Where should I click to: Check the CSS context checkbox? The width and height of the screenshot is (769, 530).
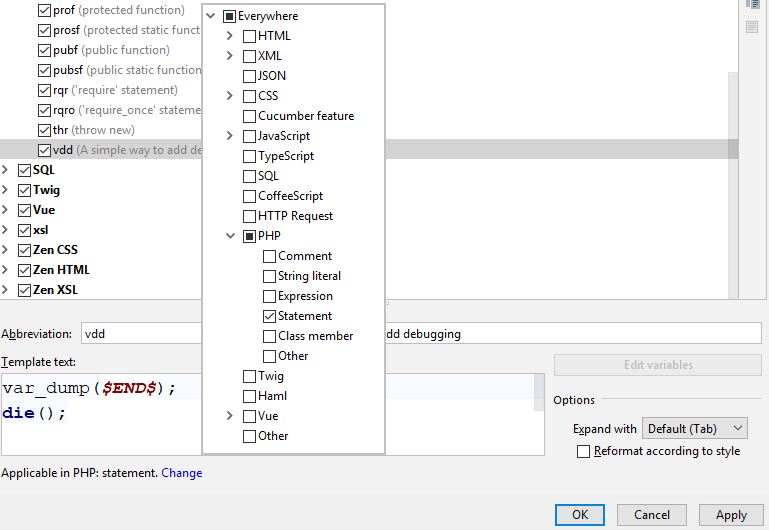[x=249, y=96]
